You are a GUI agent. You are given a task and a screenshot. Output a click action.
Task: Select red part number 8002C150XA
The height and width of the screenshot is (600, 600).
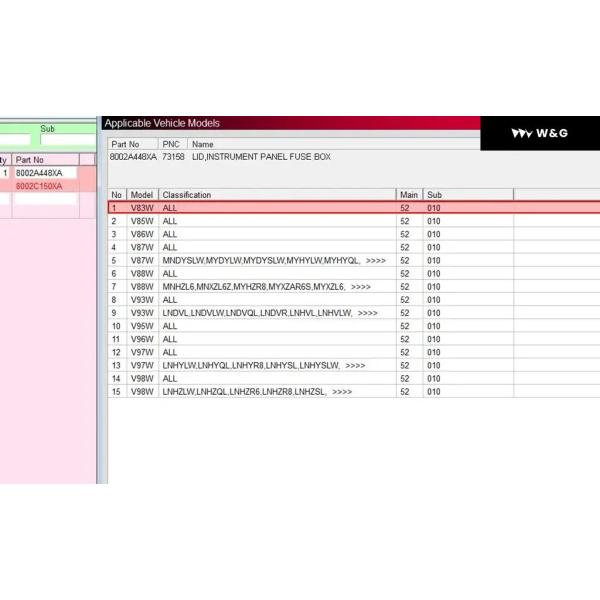[40, 186]
